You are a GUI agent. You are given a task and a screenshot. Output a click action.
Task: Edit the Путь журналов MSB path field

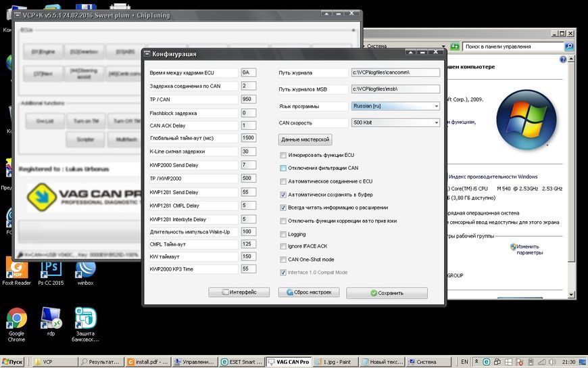395,89
